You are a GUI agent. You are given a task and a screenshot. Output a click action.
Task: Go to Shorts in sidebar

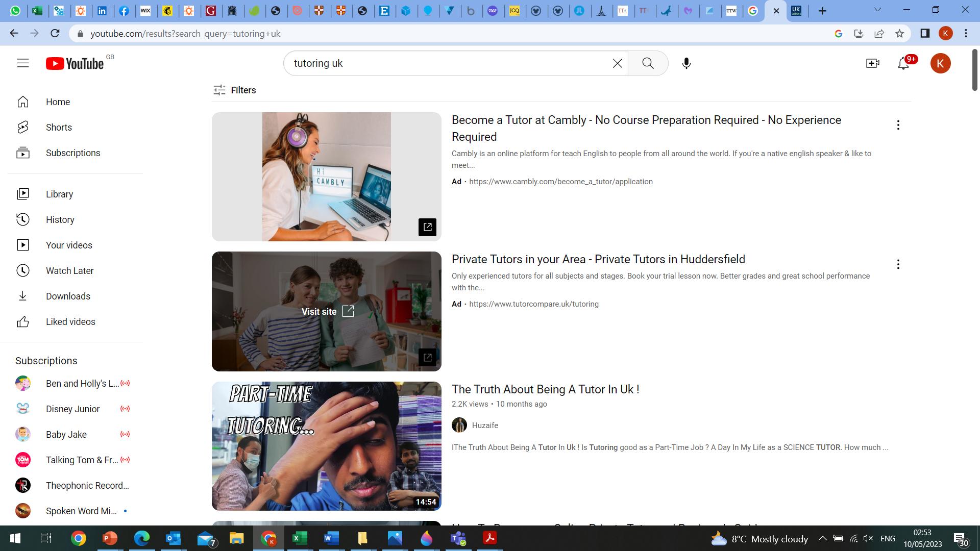coord(59,128)
